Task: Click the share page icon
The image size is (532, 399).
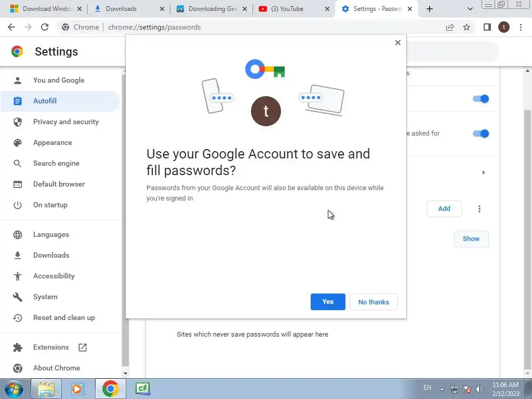Action: point(450,27)
